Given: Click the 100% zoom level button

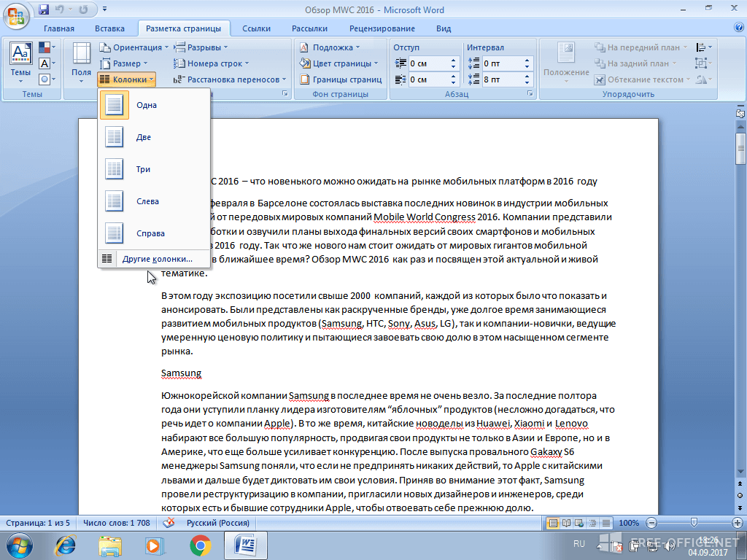Looking at the screenshot, I should (x=628, y=523).
